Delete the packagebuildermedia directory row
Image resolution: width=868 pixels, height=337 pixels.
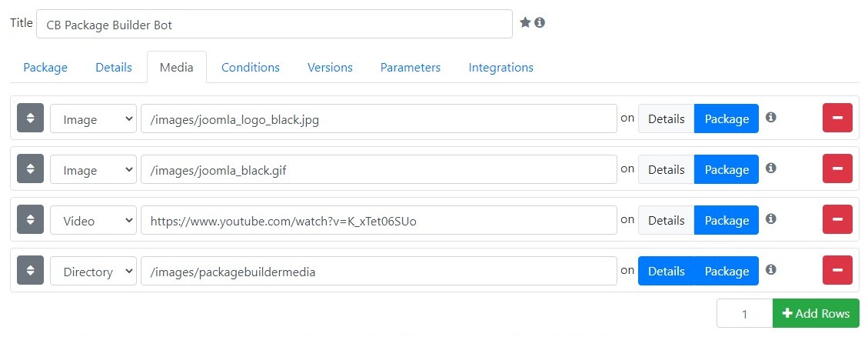tap(837, 271)
